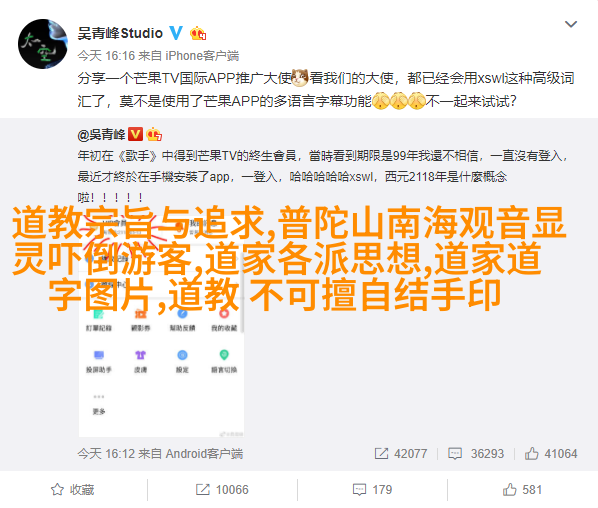Screen dimensions: 598x508
Task: Open the post options chevron dropdown
Action: click(571, 24)
